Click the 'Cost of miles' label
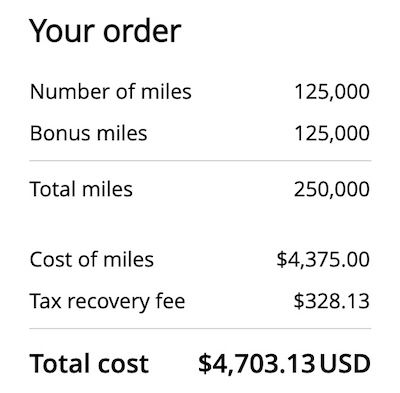Image resolution: width=400 pixels, height=393 pixels. [92, 259]
